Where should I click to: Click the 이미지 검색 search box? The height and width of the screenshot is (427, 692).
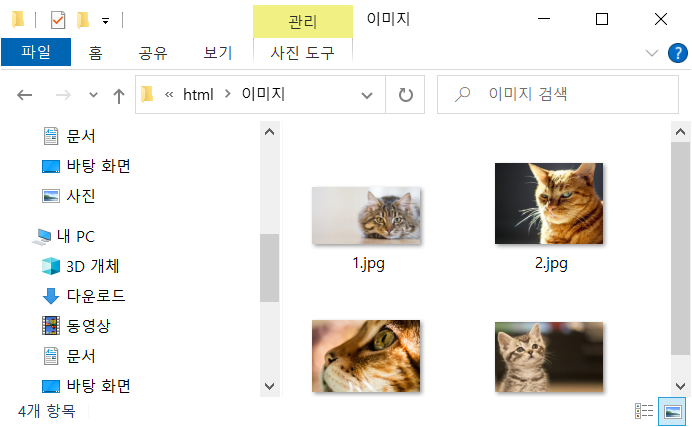tap(558, 94)
